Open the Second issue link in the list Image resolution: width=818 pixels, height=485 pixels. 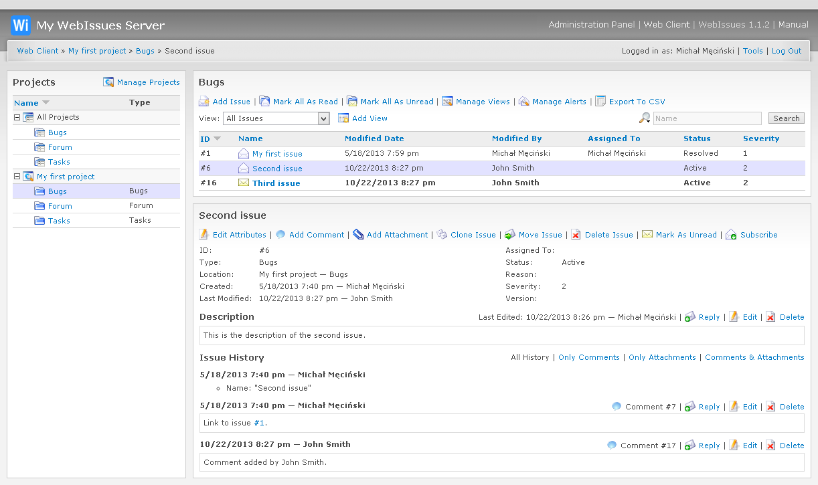[x=277, y=168]
